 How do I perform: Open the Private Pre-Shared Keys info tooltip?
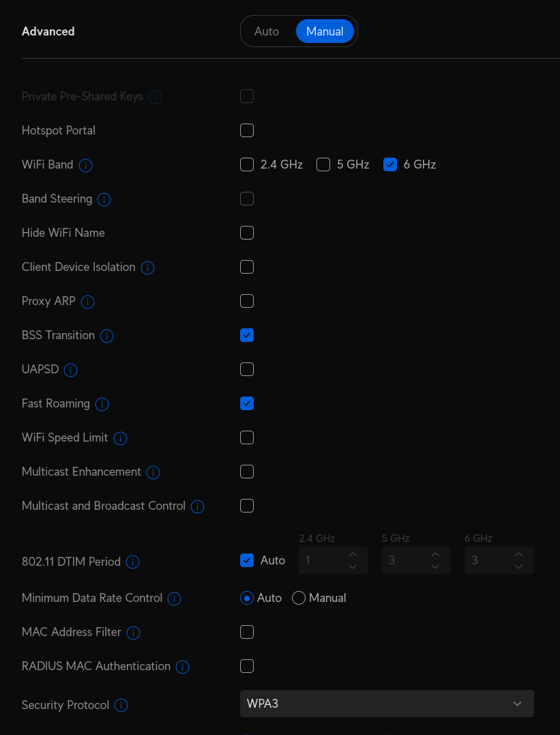155,96
